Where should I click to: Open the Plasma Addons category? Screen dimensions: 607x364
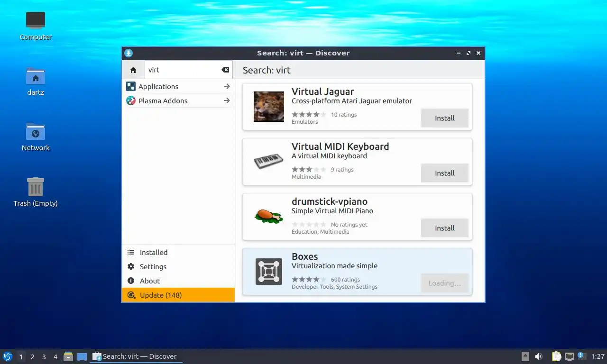(178, 100)
